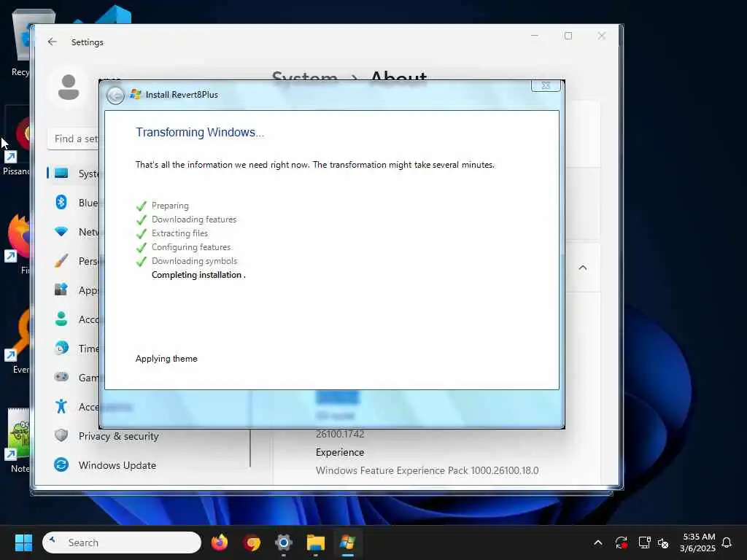This screenshot has width=747, height=560.
Task: Open Accessibility figure icon in Settings
Action: [x=61, y=406]
